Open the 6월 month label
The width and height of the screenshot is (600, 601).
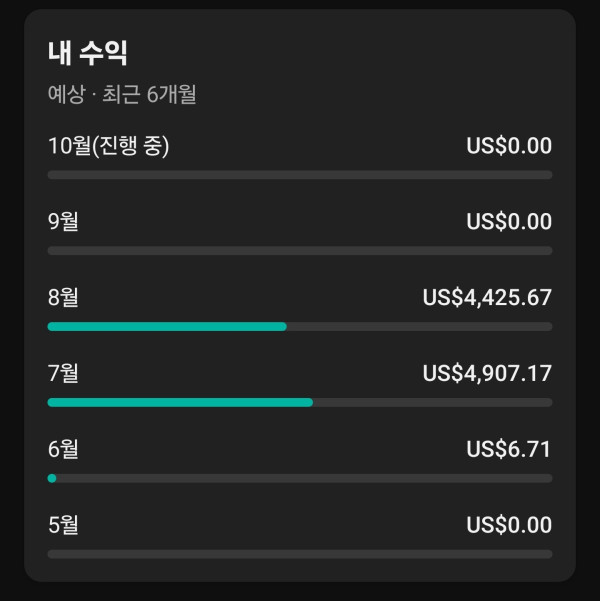(63, 449)
